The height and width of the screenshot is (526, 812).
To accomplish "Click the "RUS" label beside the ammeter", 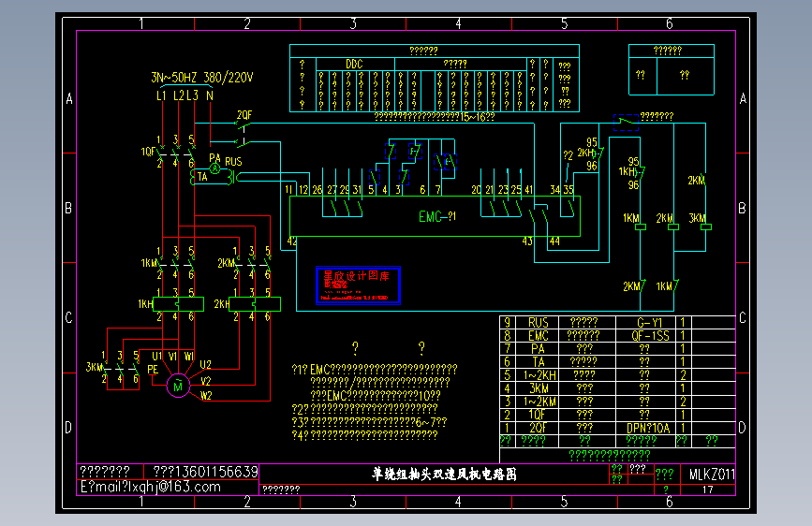I will [x=233, y=162].
